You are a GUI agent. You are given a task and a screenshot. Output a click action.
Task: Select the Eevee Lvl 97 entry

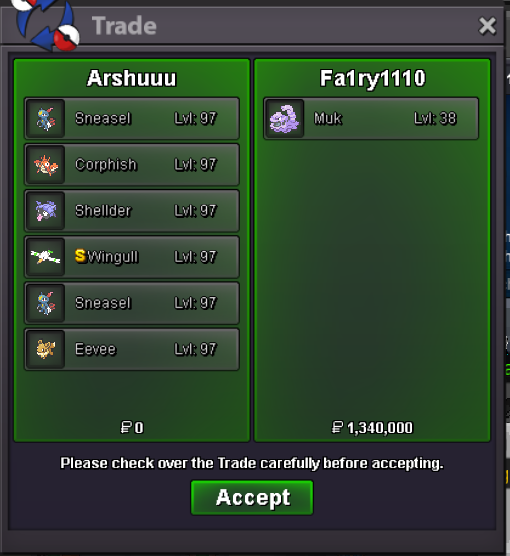pyautogui.click(x=132, y=349)
